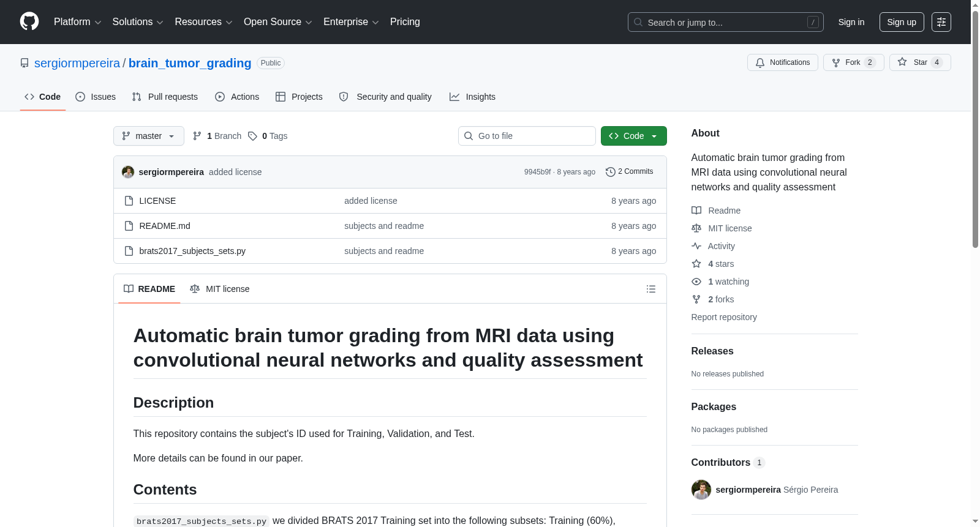Image resolution: width=980 pixels, height=527 pixels.
Task: Focus the Go to file input
Action: 527,136
